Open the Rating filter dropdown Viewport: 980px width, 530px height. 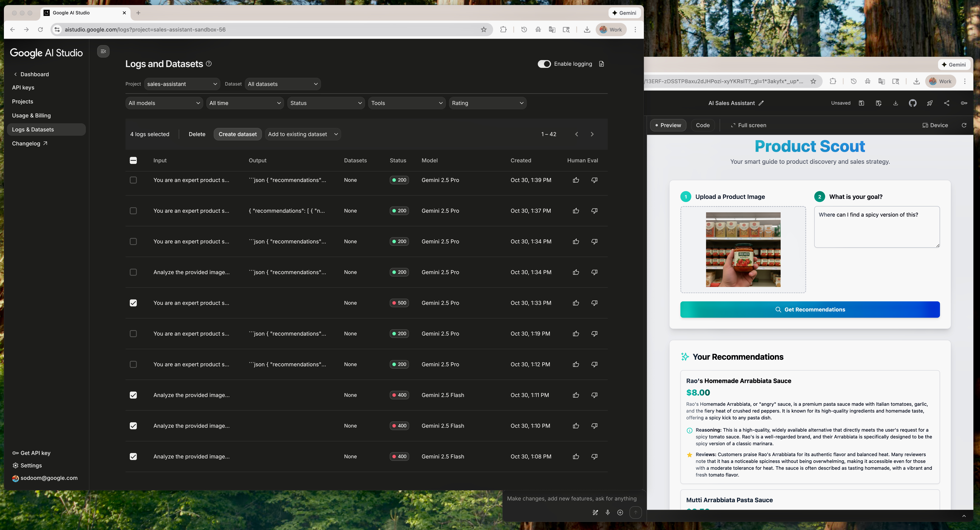(x=488, y=103)
